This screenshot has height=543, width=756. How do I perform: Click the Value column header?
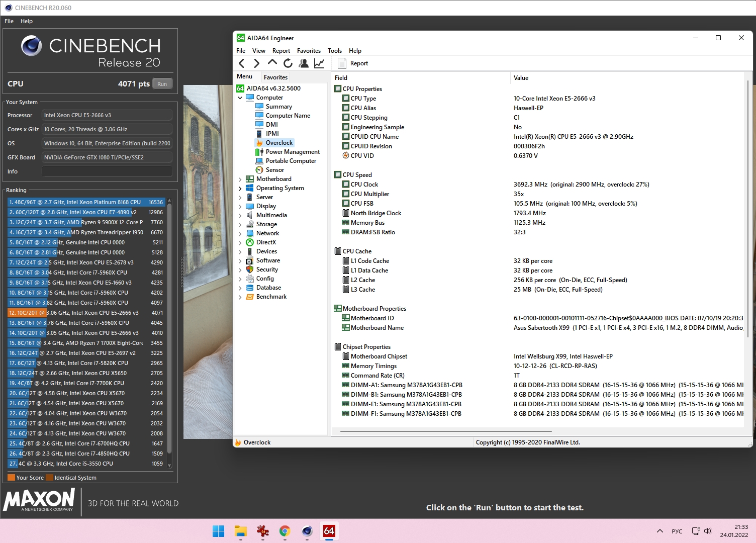point(626,78)
